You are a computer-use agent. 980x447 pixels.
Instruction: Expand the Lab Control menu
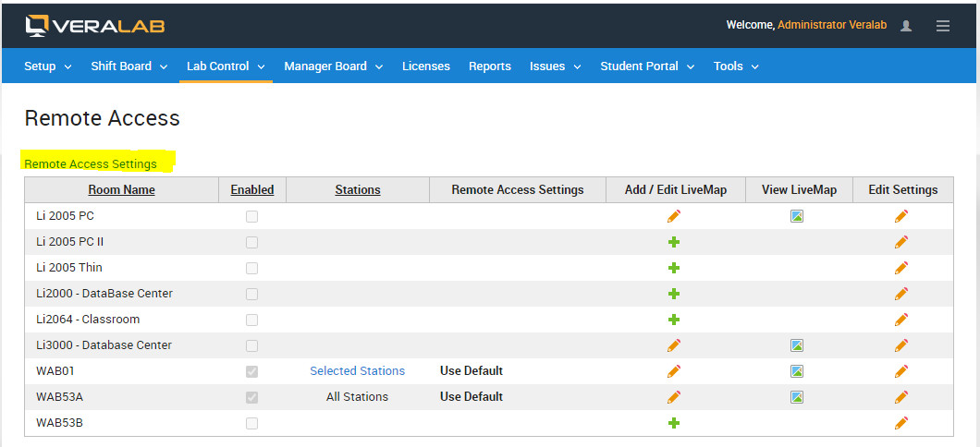click(x=226, y=66)
